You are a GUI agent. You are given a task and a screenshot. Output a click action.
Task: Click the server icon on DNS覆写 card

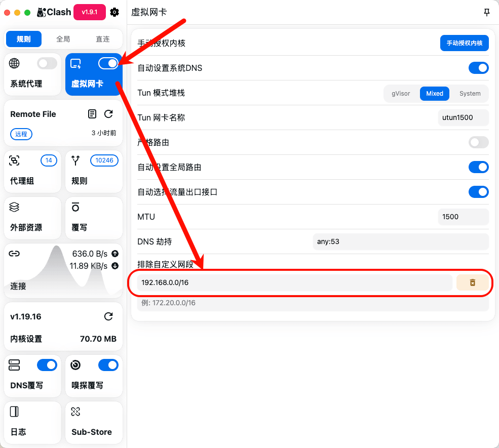(14, 365)
